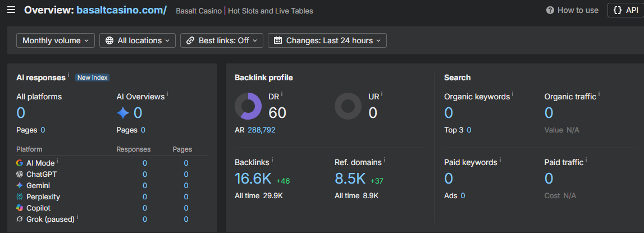644x233 pixels.
Task: Click the Perplexity logo icon
Action: 19,197
